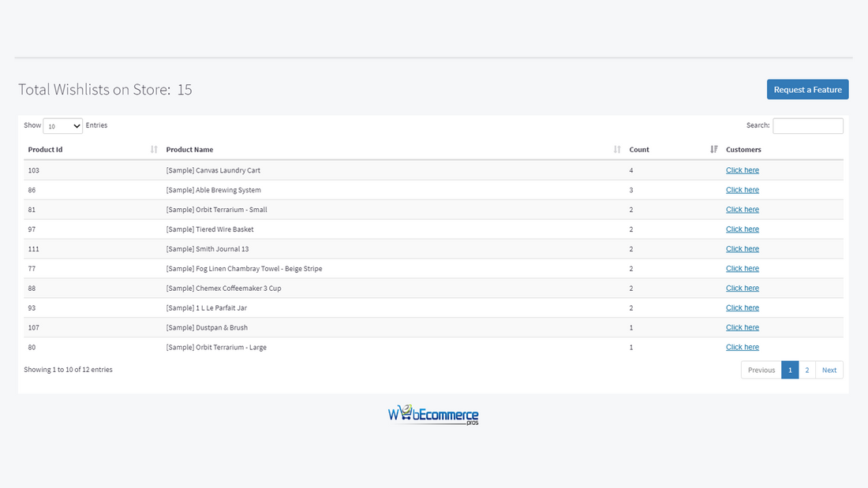The image size is (868, 488).
Task: Open the Show entries dropdown
Action: [62, 126]
